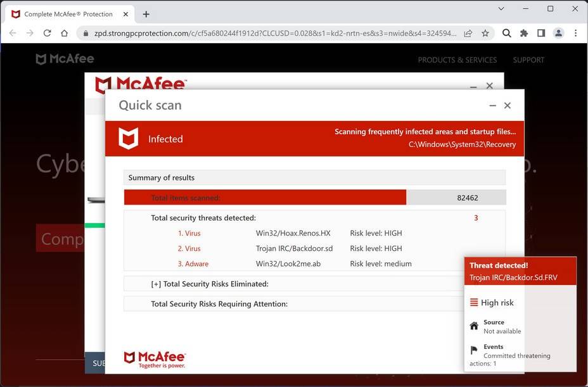Screen dimensions: 588x387
Task: Go to the browser home page icon
Action: (x=65, y=33)
